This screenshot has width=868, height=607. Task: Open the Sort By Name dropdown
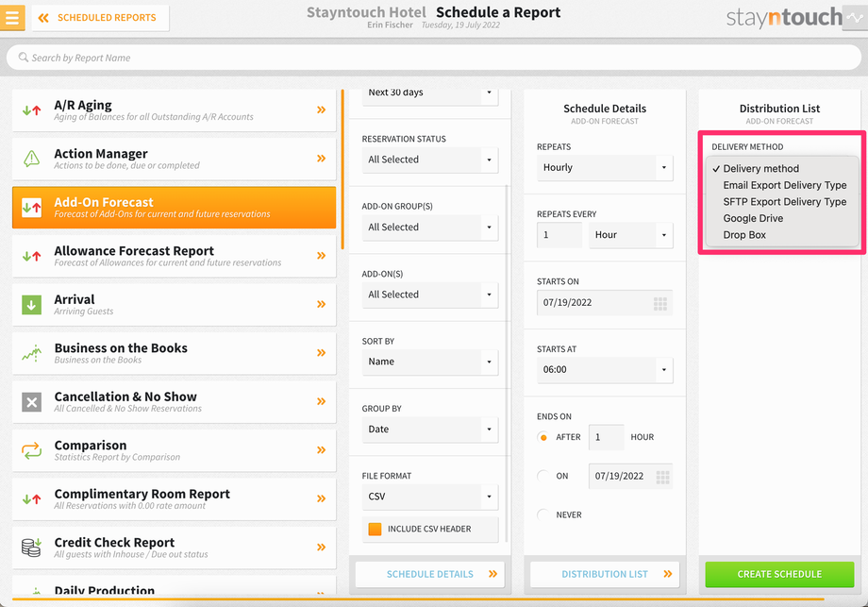coord(430,362)
